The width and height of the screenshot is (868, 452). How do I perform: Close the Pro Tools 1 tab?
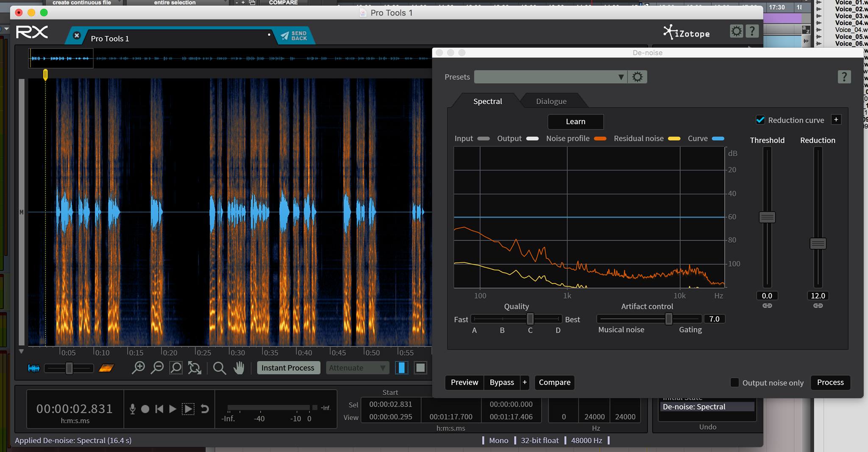[x=77, y=36]
